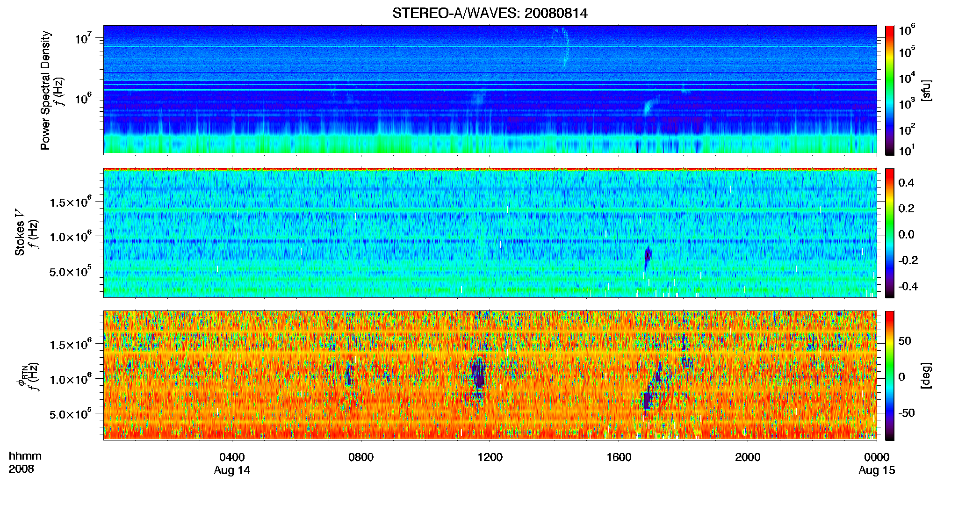Click the 50 label on the degree color bar
The image size is (980, 505).
click(x=905, y=341)
